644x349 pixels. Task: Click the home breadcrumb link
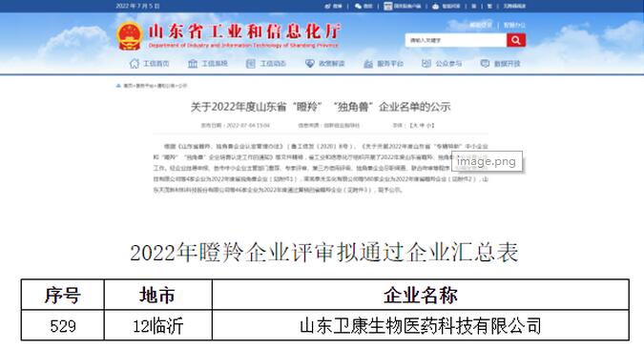[128, 86]
